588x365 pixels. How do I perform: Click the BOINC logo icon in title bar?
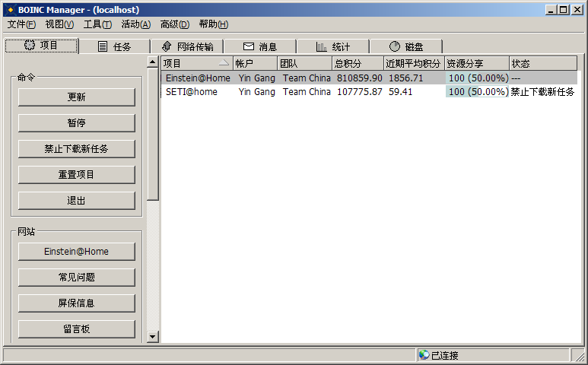[x=11, y=10]
